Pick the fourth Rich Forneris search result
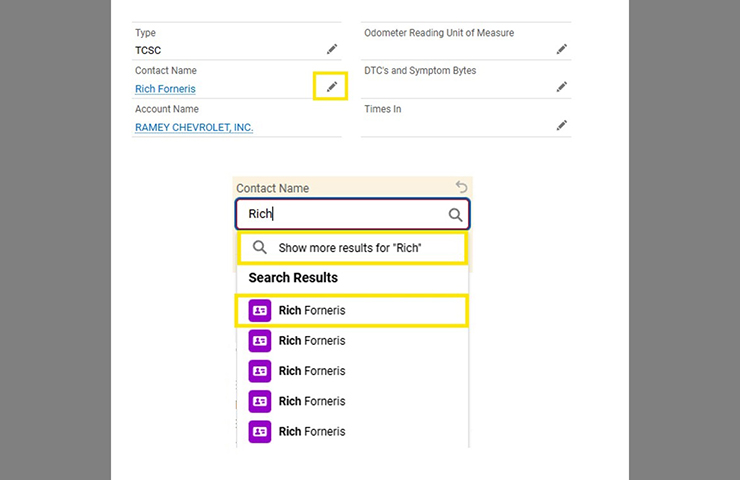Screen dimensions: 740x480 pos(312,401)
